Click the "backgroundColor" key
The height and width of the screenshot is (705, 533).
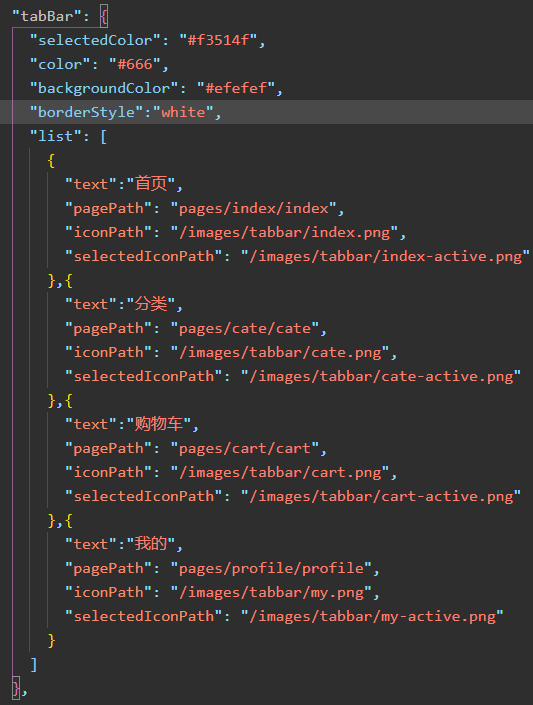tap(104, 88)
